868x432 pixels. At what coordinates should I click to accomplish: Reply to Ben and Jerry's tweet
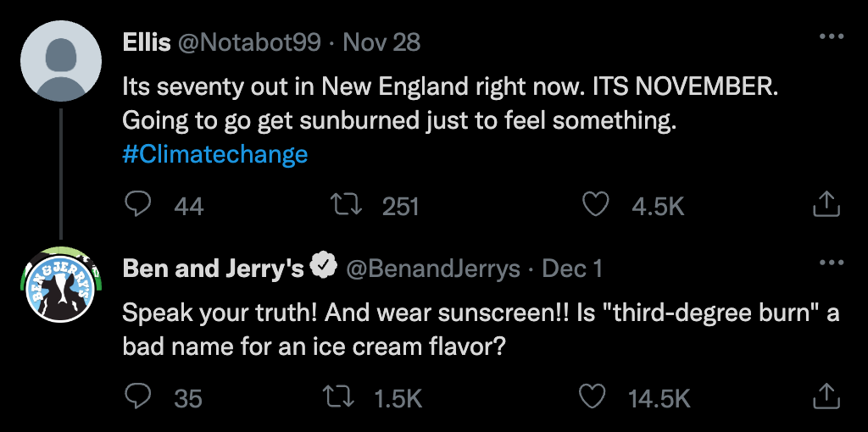138,396
